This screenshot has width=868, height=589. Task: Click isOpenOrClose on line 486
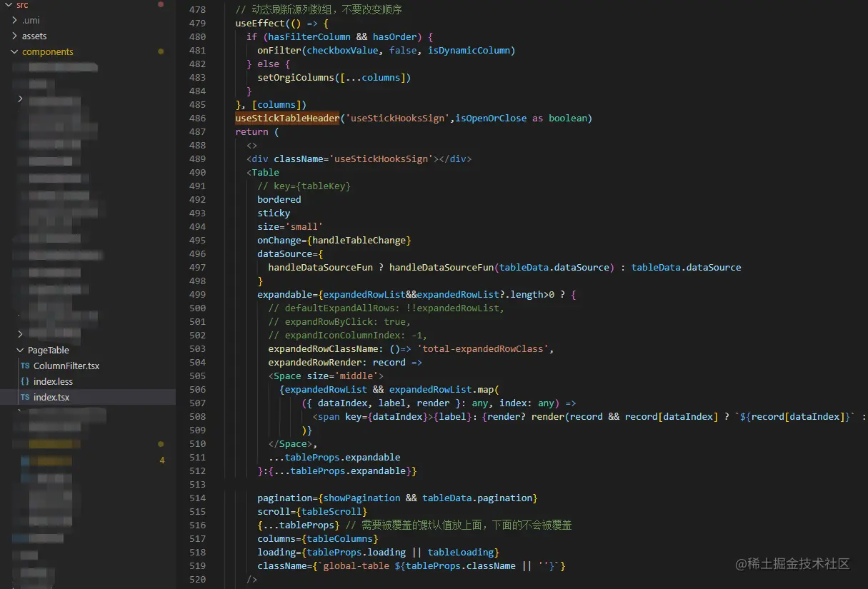[491, 118]
